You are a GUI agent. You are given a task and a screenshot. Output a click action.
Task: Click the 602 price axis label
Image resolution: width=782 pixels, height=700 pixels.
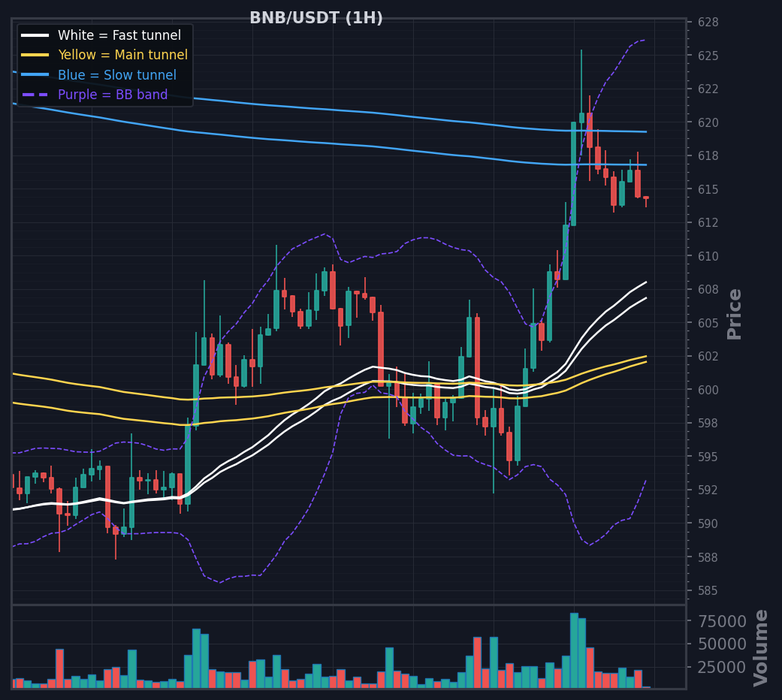click(x=708, y=357)
